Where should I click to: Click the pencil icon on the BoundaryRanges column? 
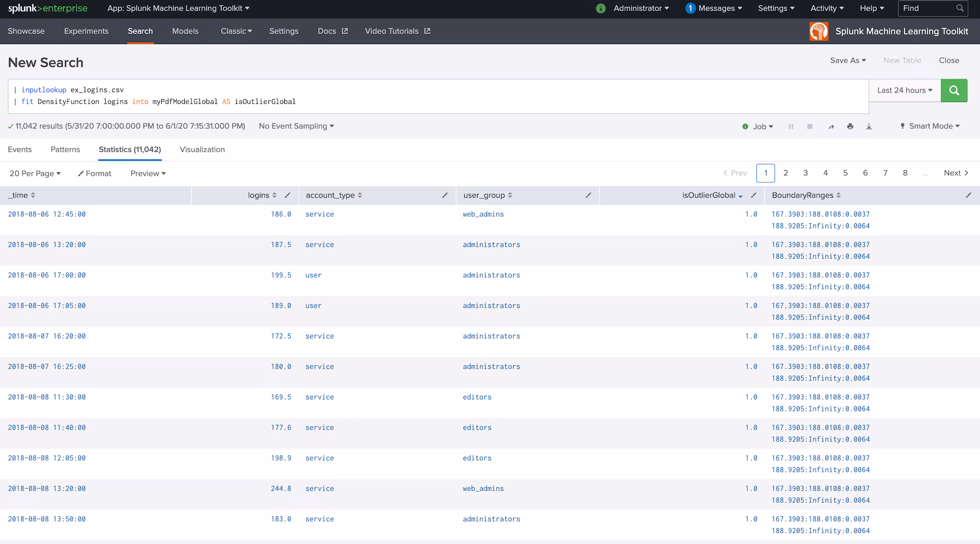[x=968, y=195]
